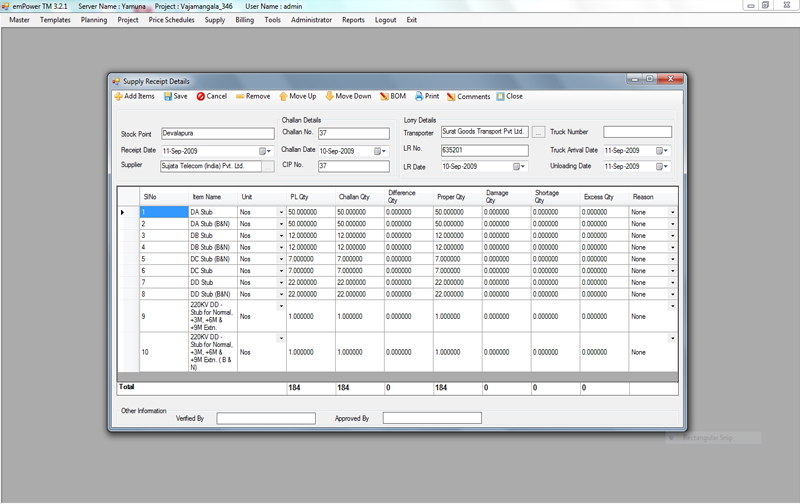Open the Unit dropdown for DA Stub
The width and height of the screenshot is (800, 504).
click(281, 212)
